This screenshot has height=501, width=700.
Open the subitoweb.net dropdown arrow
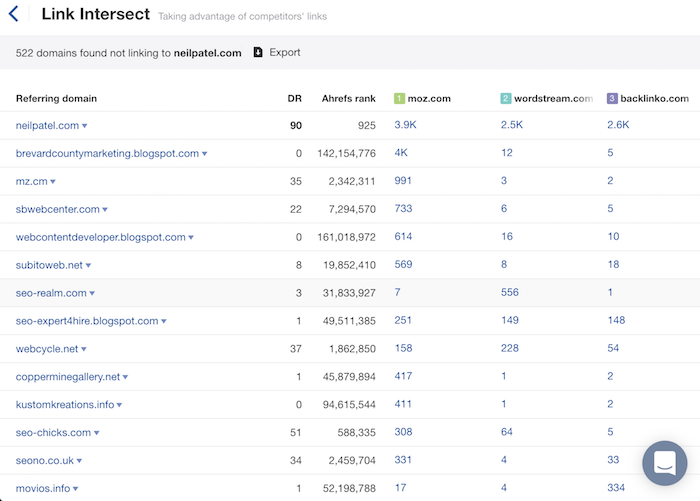point(88,265)
